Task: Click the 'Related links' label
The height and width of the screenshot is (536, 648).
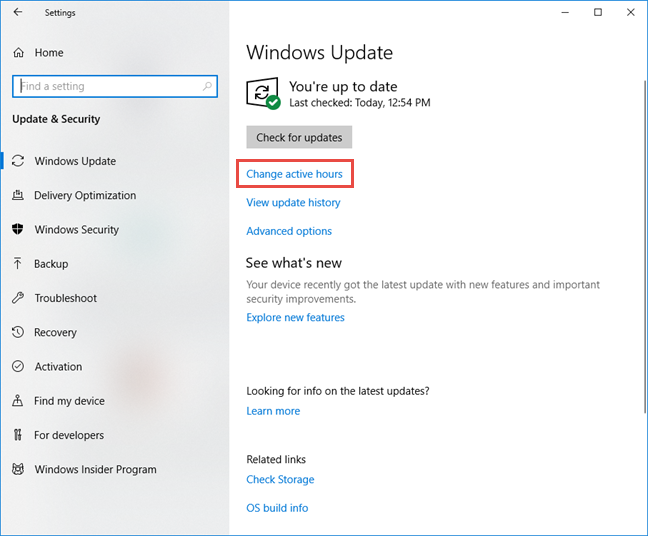Action: pyautogui.click(x=276, y=459)
